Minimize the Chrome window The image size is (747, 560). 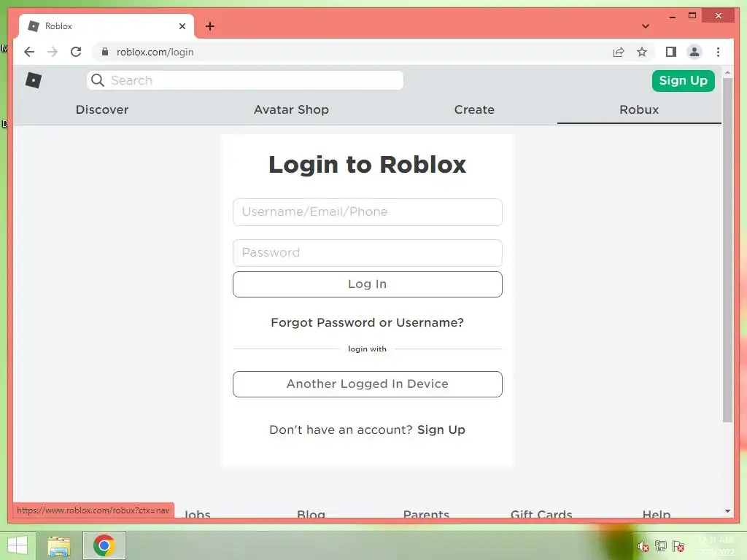click(x=672, y=16)
